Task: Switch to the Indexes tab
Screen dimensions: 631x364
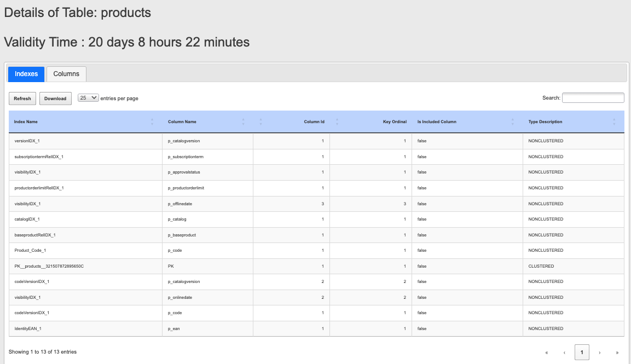Action: click(x=26, y=74)
